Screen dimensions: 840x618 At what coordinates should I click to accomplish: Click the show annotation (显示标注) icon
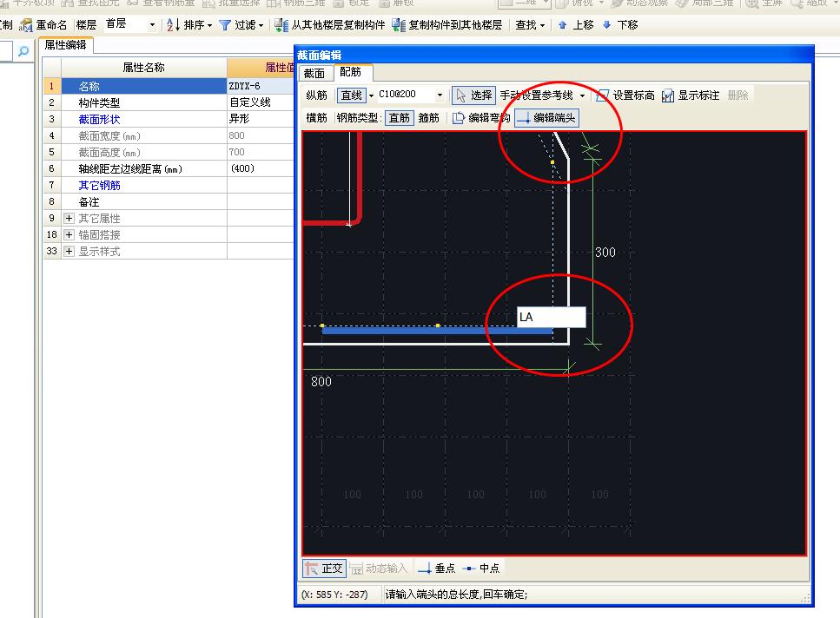(x=668, y=95)
